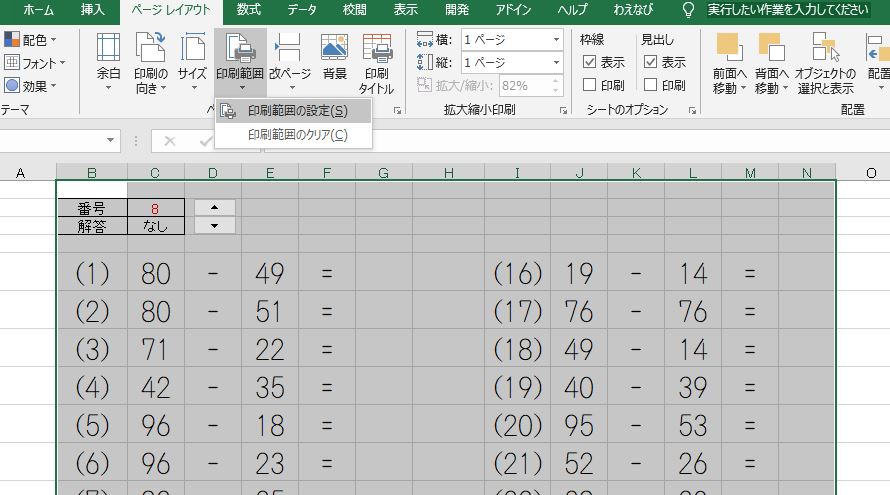Click the 拡大/縮小 scale icon
Image resolution: width=890 pixels, height=495 pixels.
pyautogui.click(x=424, y=85)
